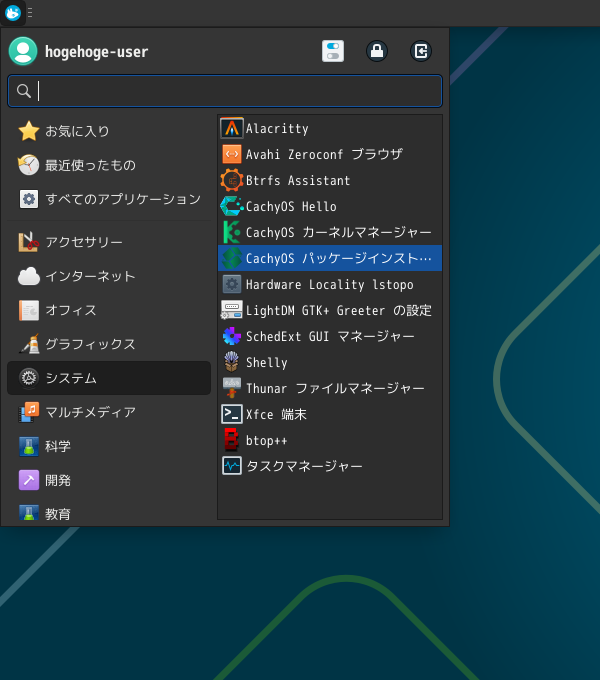Select 科学 category

[109, 446]
